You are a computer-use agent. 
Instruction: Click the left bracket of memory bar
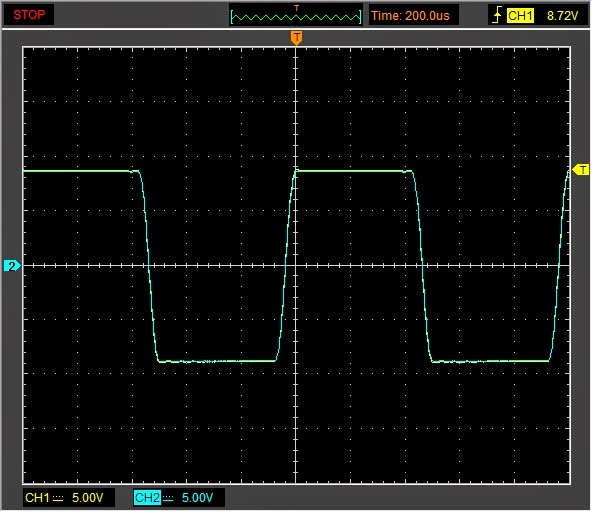tap(232, 17)
